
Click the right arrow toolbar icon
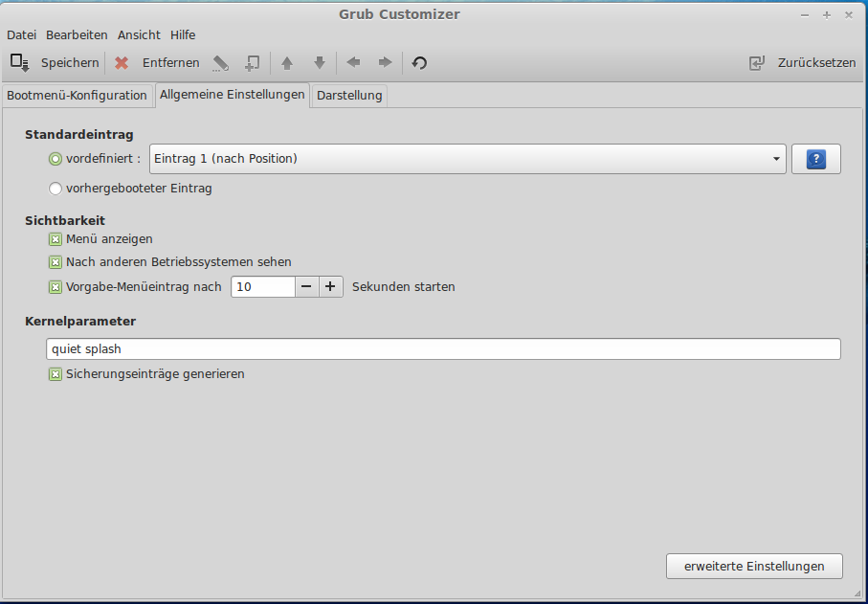click(386, 62)
